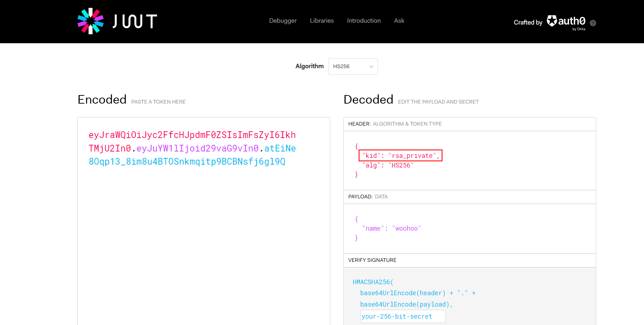Open the Ask nav link
Image resolution: width=644 pixels, height=325 pixels.
pyautogui.click(x=399, y=21)
